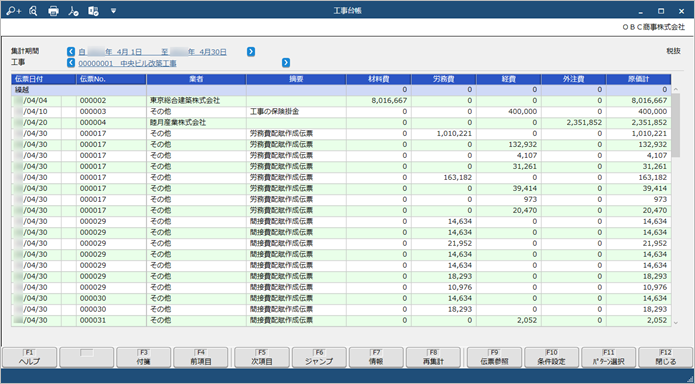Select the 20,470 経費 cell
Screen dimensions: 695x384
[x=509, y=210]
